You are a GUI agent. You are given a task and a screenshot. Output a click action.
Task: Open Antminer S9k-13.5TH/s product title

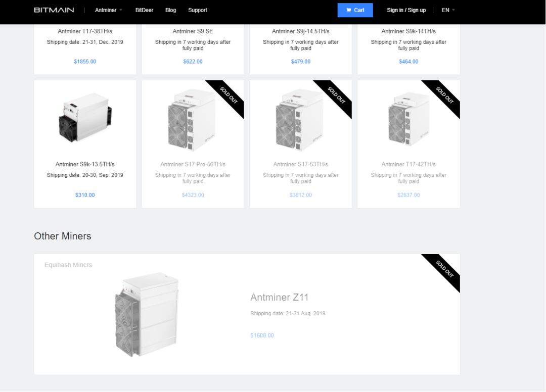[85, 164]
